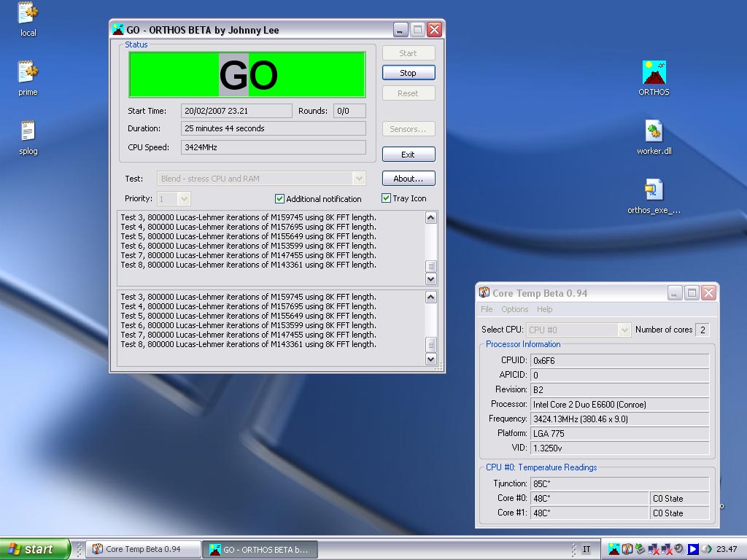Viewport: 747px width, 560px height.
Task: Click first disconnected network tray icon
Action: click(654, 549)
